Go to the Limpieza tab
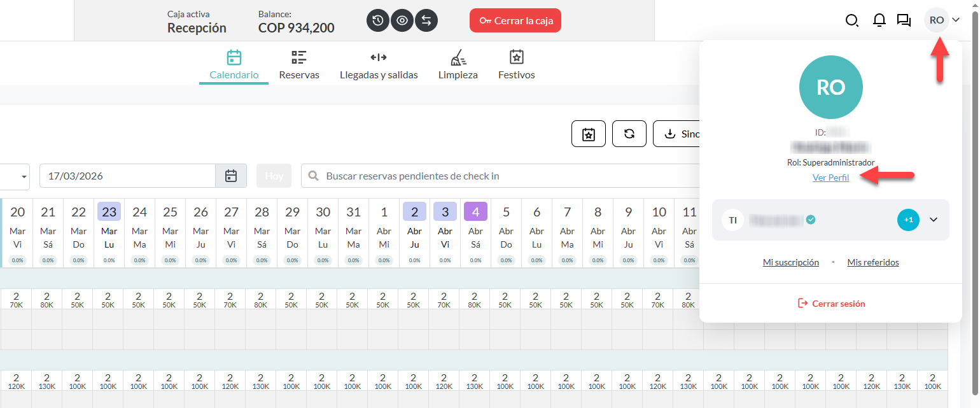This screenshot has height=408, width=980. coord(458,66)
